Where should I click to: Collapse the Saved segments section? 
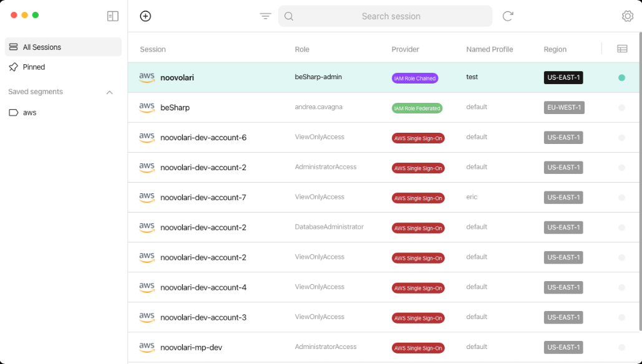pos(110,92)
